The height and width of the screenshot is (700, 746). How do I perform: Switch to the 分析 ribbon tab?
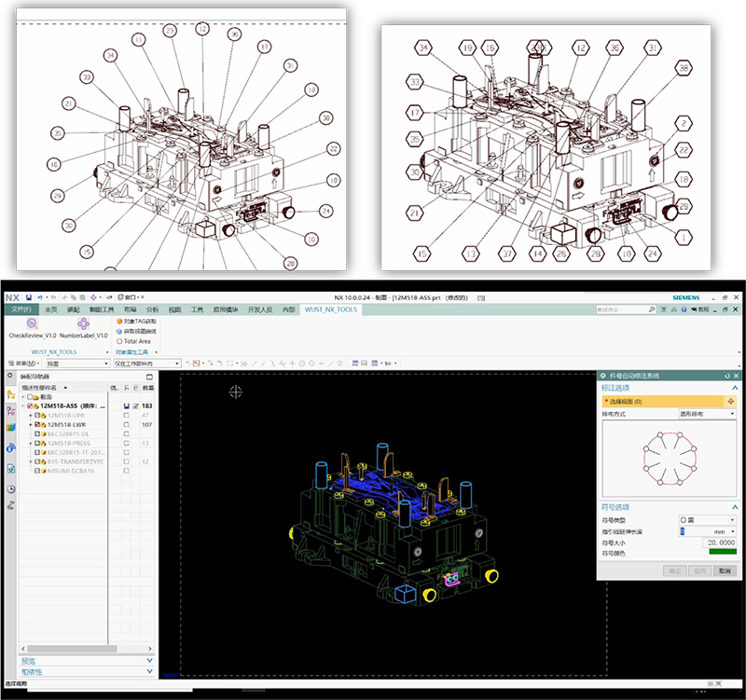[x=152, y=309]
